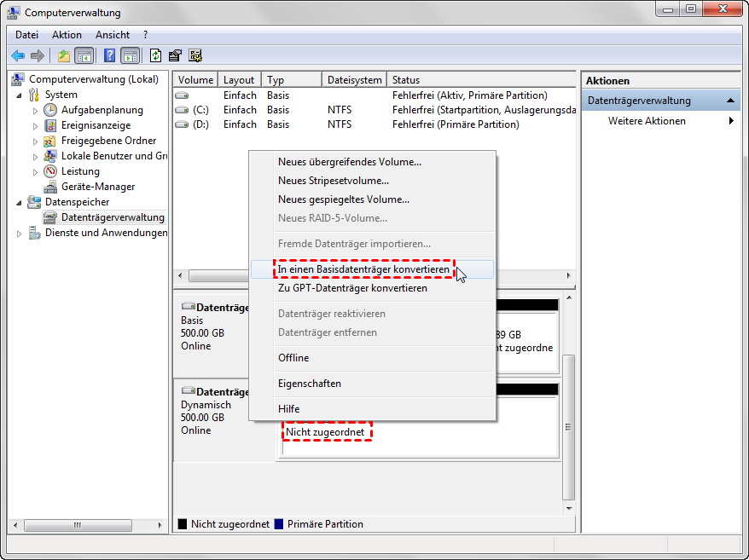Click the Datenträgerverwaltung tree icon

[50, 217]
